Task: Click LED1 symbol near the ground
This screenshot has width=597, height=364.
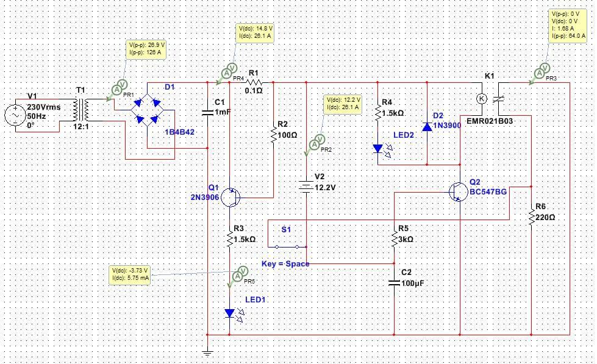Action: tap(229, 313)
